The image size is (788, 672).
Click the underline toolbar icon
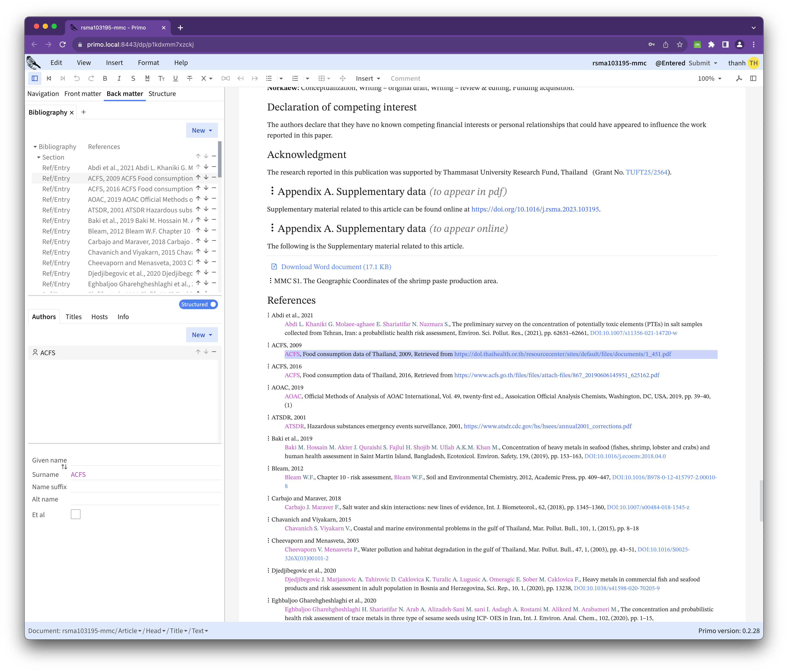click(x=175, y=78)
